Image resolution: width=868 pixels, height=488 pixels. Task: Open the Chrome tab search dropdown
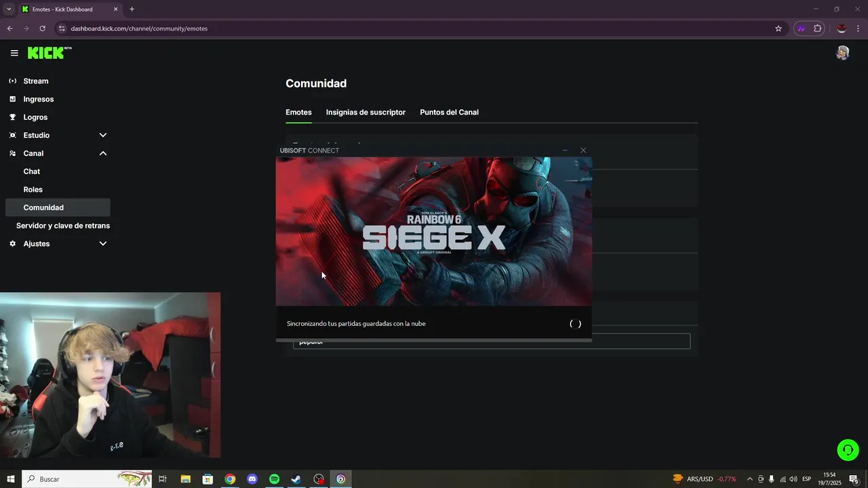(9, 9)
